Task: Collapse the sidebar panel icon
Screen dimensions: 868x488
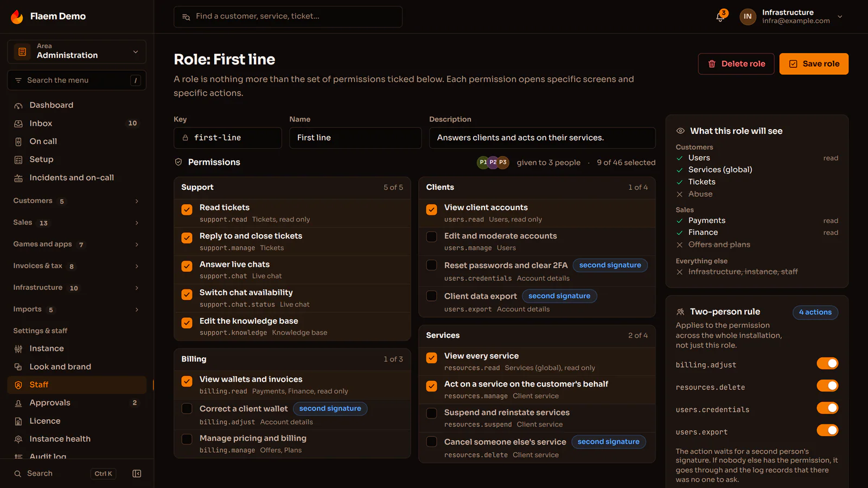Action: click(137, 473)
